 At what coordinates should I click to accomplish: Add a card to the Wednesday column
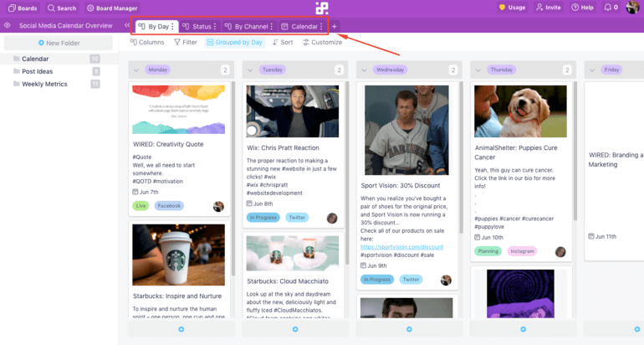[x=409, y=329]
